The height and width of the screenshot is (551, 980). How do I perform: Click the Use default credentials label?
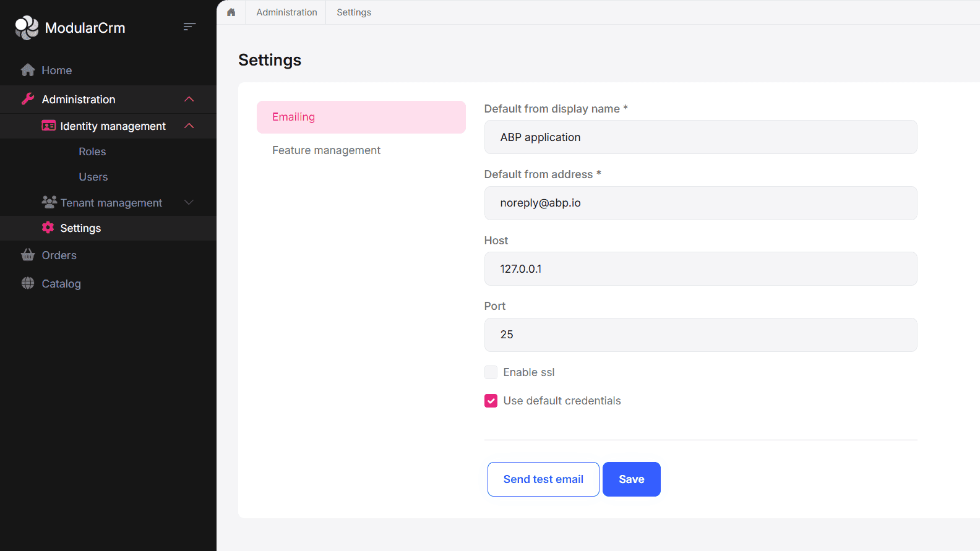pyautogui.click(x=562, y=401)
